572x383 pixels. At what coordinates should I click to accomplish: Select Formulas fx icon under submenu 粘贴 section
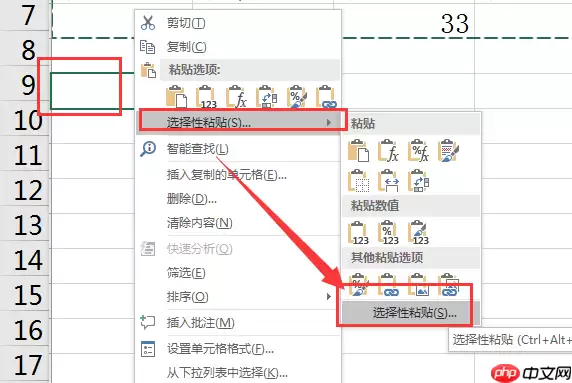[388, 150]
